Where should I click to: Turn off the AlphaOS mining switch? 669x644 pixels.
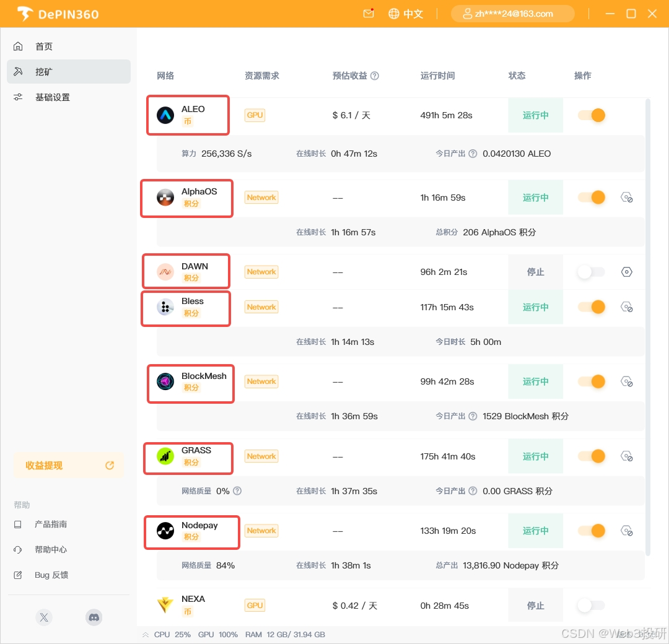(592, 198)
